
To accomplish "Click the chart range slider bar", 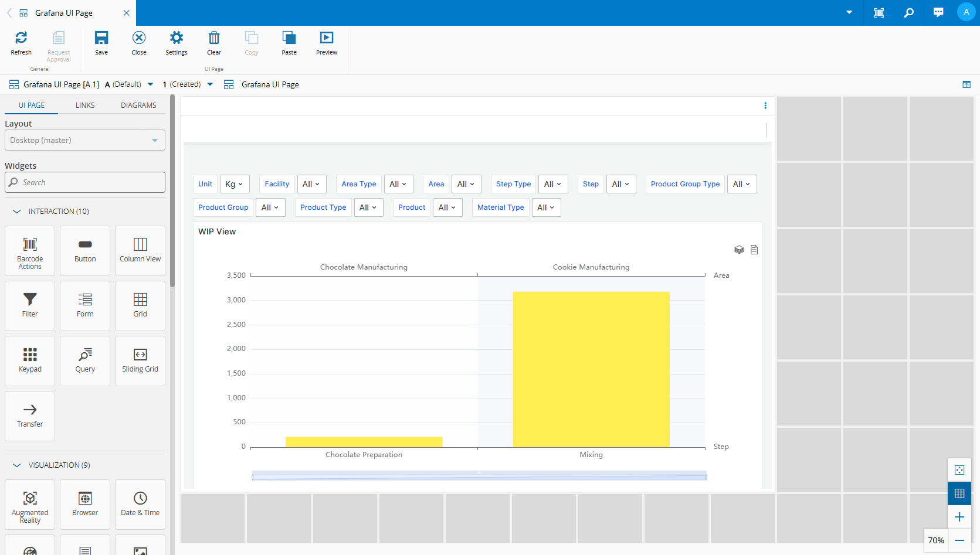I will [479, 476].
